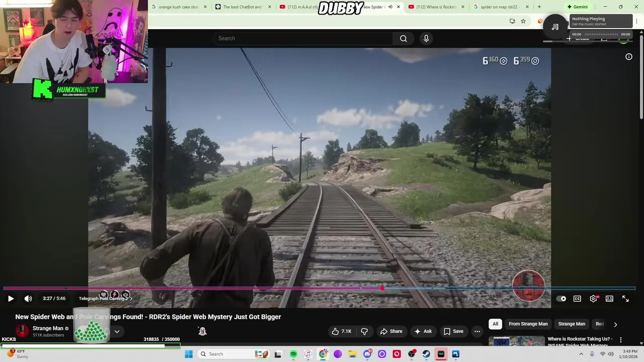Open Steam from the taskbar
Viewport: 644px width, 362px height.
(426, 354)
